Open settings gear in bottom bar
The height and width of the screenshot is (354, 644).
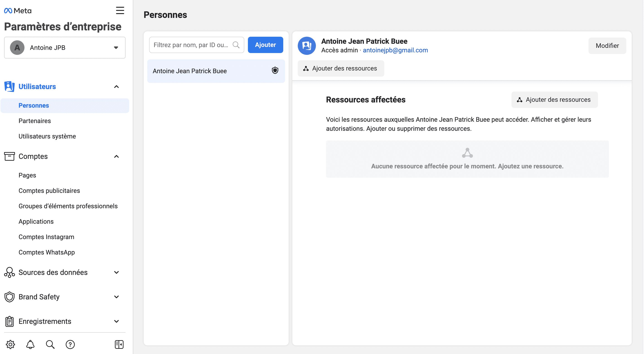point(10,344)
